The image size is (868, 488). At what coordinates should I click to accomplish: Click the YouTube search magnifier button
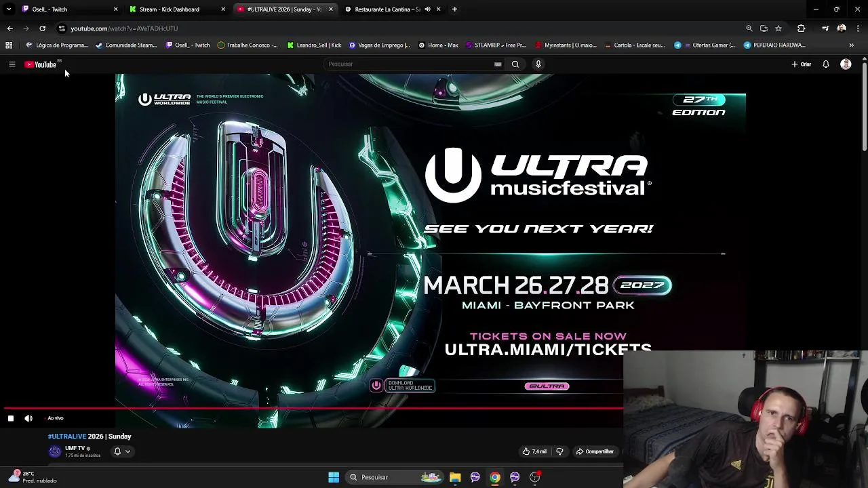pos(515,64)
